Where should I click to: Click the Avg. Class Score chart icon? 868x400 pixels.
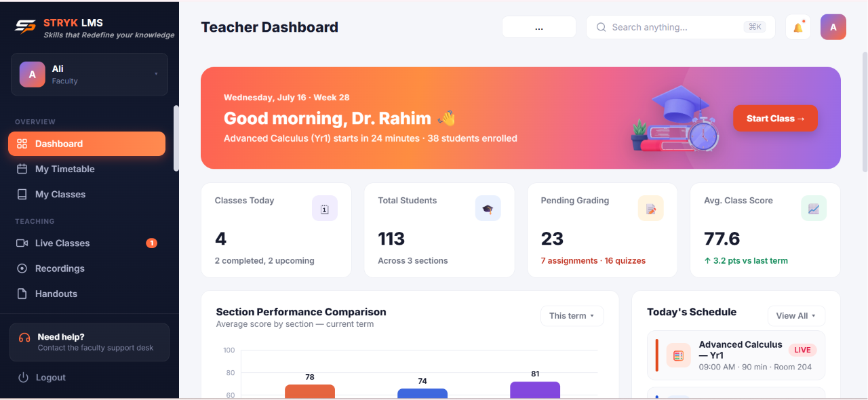click(814, 209)
